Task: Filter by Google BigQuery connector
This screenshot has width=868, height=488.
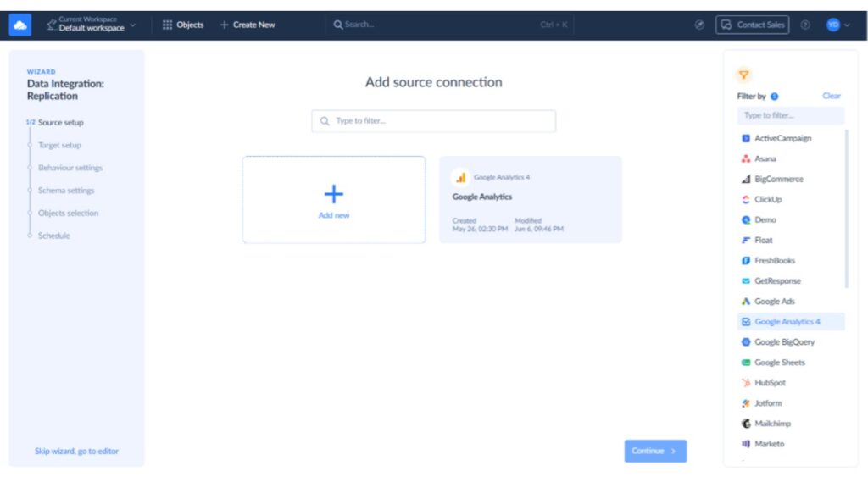Action: coord(791,342)
